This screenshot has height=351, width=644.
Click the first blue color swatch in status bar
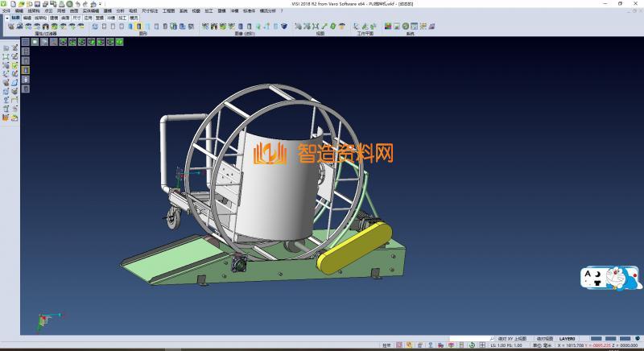pos(597,338)
